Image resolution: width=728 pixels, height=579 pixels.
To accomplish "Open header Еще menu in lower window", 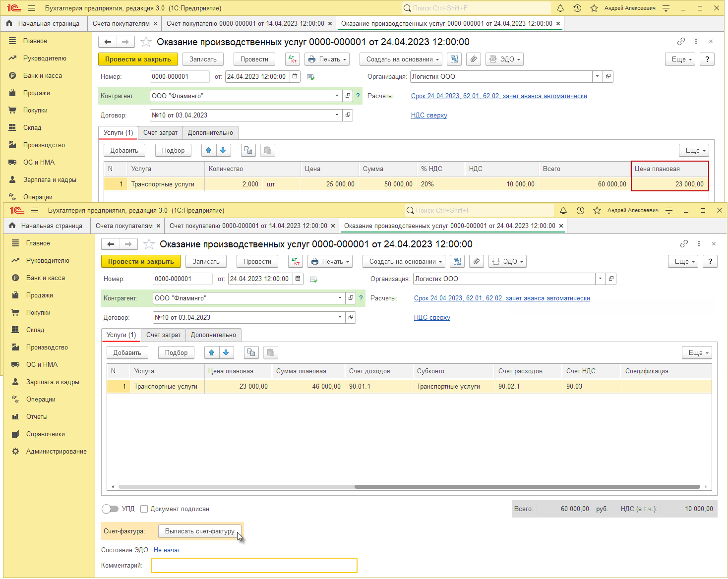I will click(683, 261).
